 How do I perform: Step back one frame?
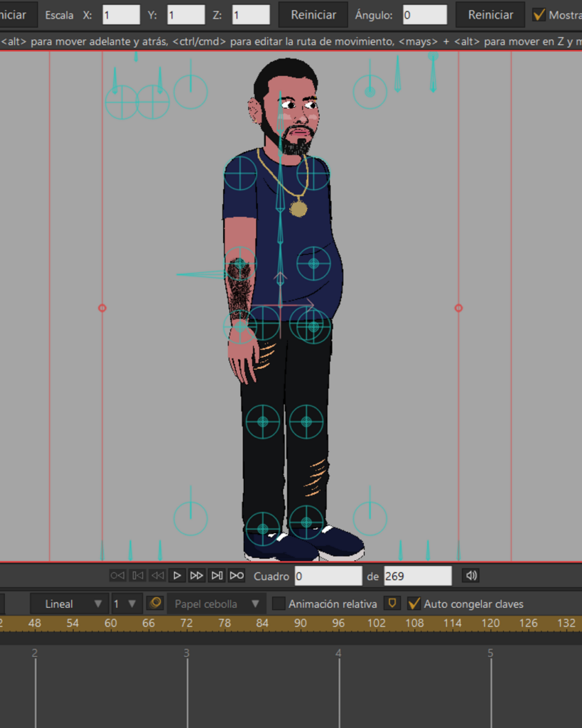157,576
